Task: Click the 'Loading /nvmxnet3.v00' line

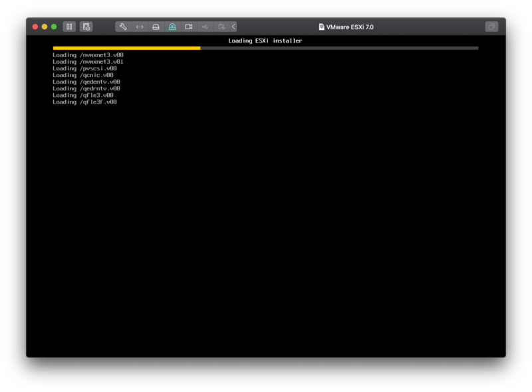Action: point(88,55)
